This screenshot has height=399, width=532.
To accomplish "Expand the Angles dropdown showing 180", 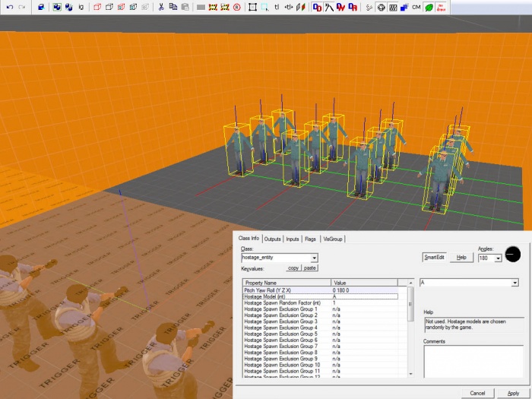I will tap(498, 258).
